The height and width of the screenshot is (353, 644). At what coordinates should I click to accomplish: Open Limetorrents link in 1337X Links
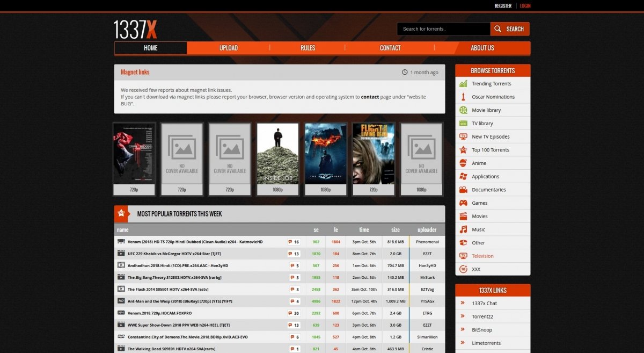tap(486, 343)
